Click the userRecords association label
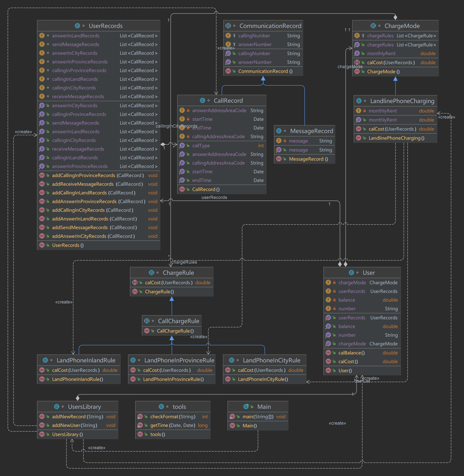The height and width of the screenshot is (476, 464). (x=214, y=197)
